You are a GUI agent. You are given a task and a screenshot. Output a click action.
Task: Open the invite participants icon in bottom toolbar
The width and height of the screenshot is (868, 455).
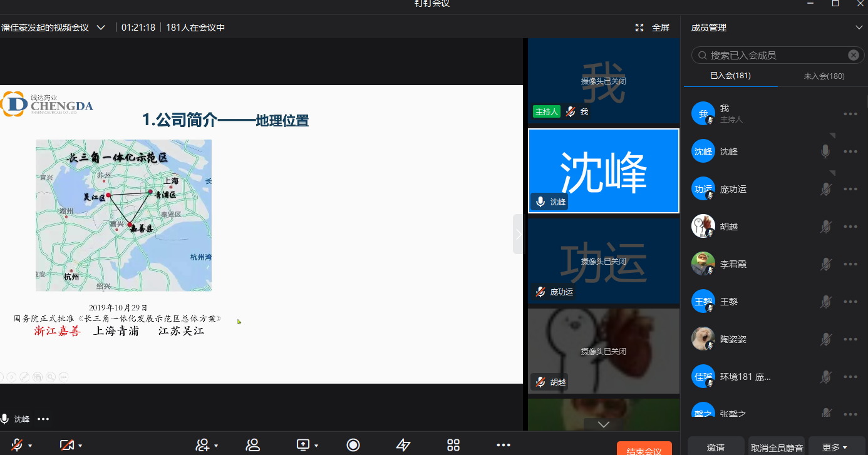click(202, 445)
